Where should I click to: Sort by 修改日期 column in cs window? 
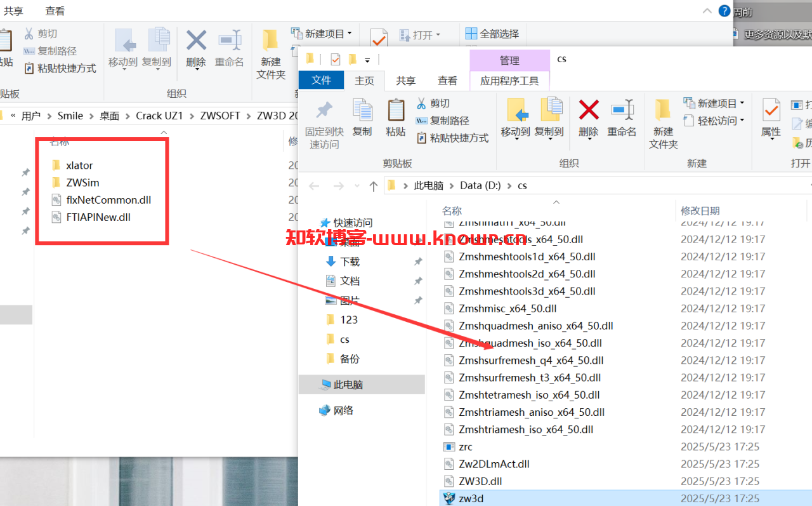[700, 211]
